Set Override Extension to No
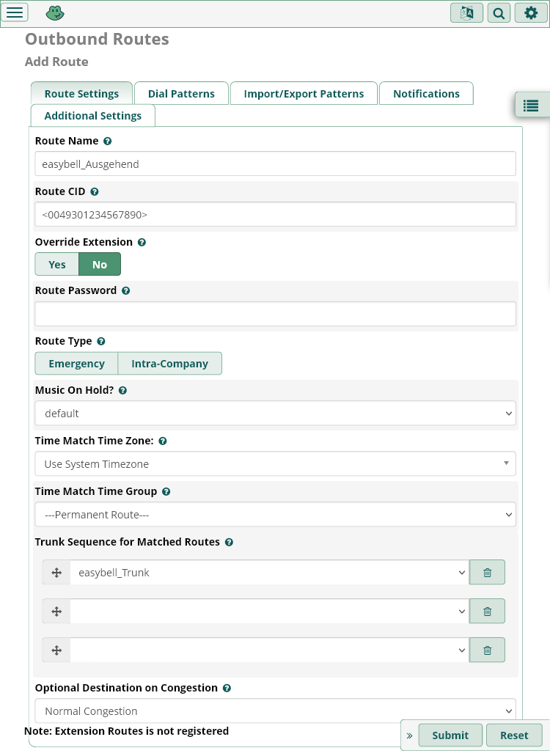 point(100,265)
